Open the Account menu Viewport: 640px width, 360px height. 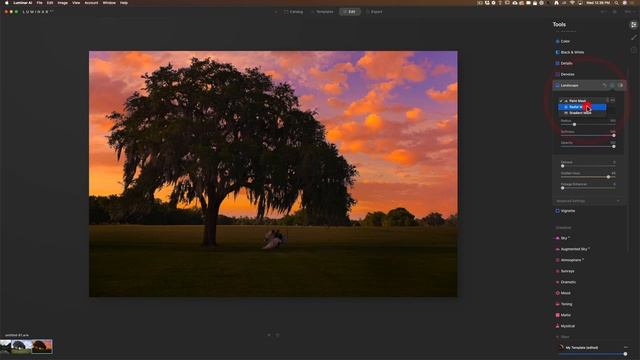(x=91, y=3)
